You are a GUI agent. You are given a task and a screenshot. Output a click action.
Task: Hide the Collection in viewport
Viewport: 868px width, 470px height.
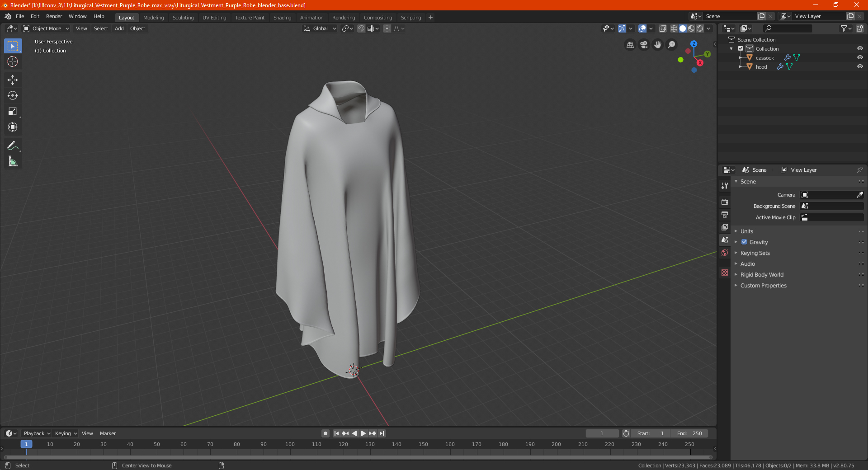pos(860,48)
